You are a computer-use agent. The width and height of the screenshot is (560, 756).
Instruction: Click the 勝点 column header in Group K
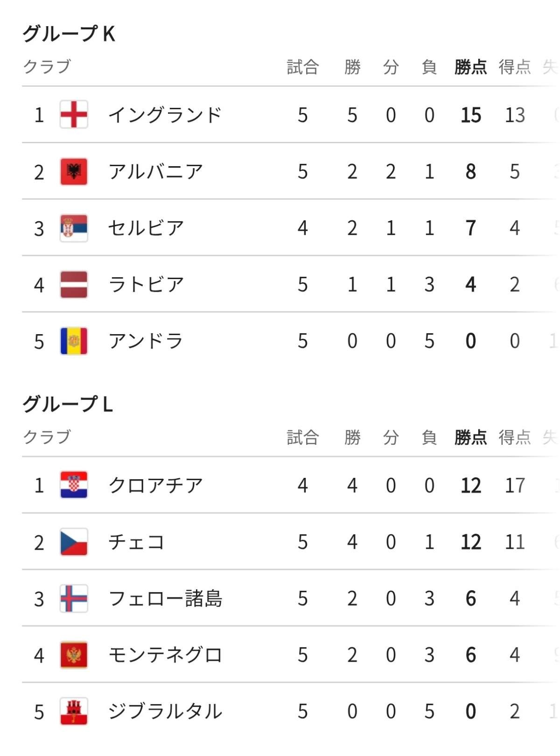(470, 67)
